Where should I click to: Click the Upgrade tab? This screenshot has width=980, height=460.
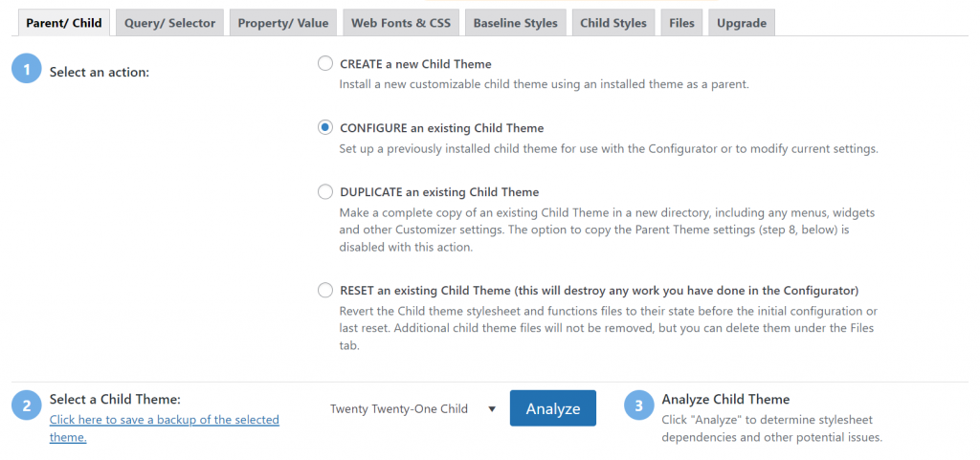click(741, 23)
